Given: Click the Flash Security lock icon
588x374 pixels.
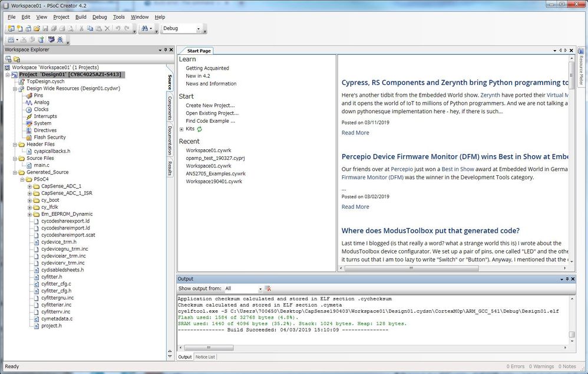Looking at the screenshot, I should click(29, 137).
